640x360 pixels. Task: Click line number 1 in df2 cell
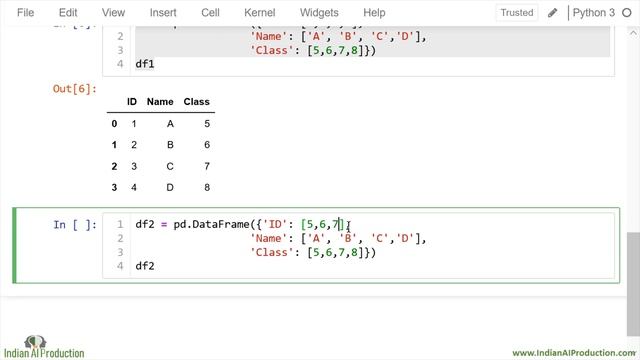[120, 224]
